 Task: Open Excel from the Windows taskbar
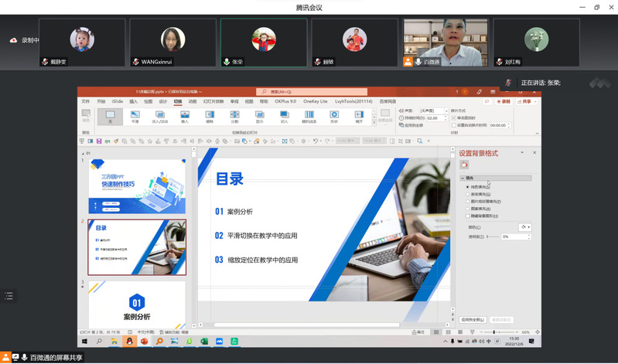click(204, 341)
